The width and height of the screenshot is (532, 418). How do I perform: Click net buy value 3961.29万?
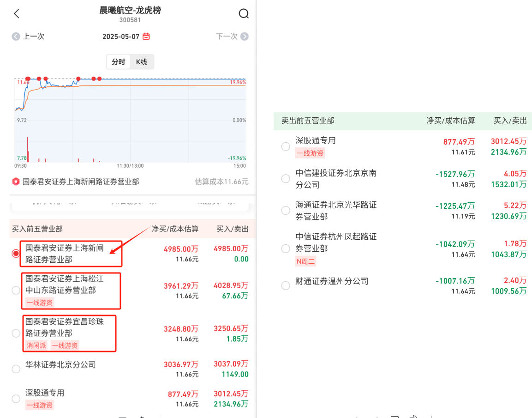tap(181, 286)
